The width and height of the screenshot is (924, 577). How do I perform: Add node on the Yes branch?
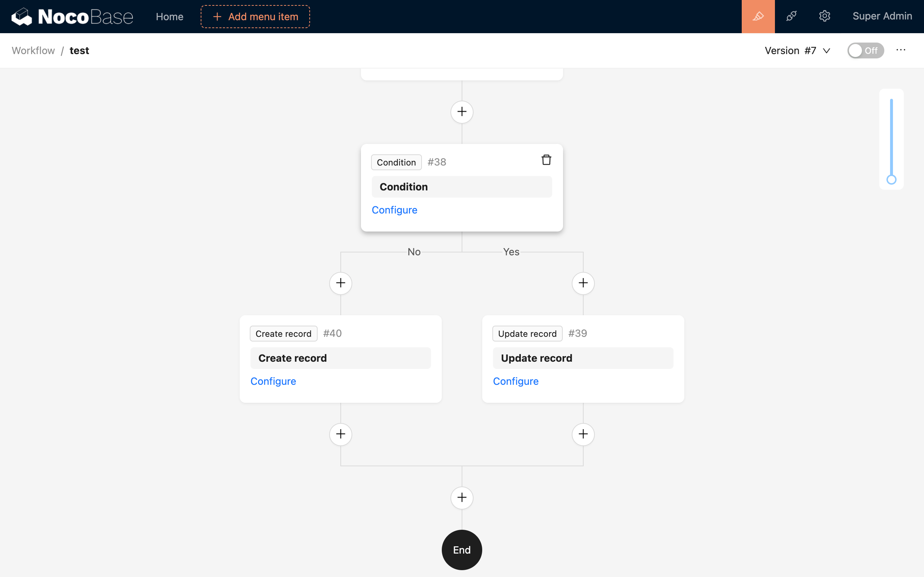[x=583, y=283]
